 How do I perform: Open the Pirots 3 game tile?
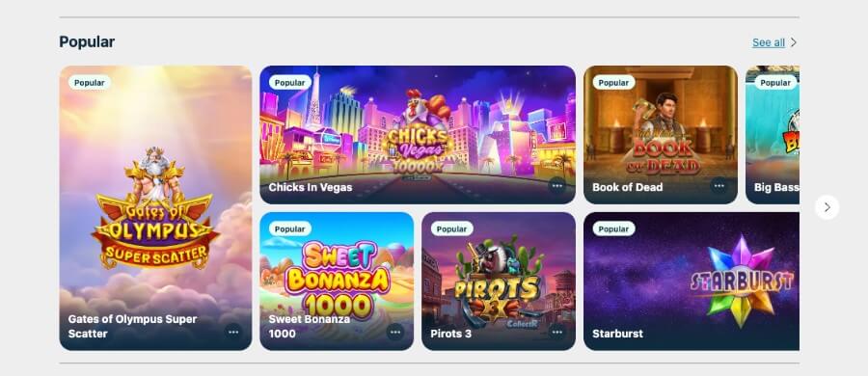(x=499, y=282)
